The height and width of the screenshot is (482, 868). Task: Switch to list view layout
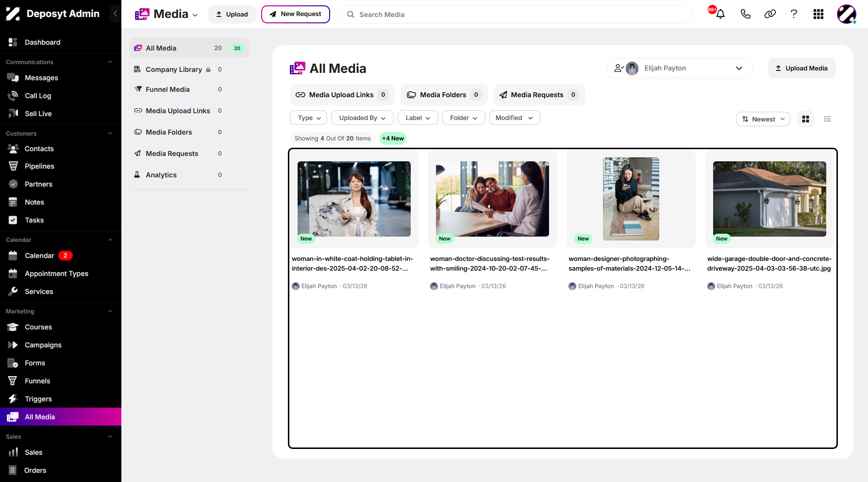click(x=828, y=119)
